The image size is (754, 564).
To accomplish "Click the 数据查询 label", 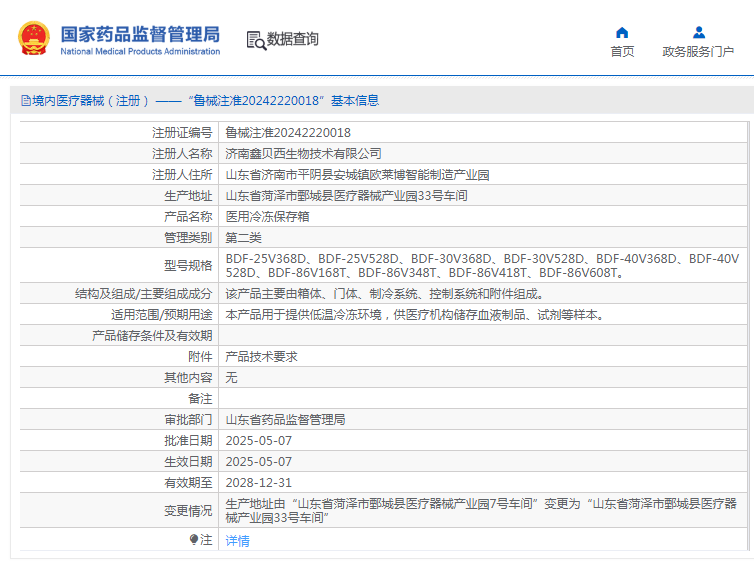I will [292, 39].
